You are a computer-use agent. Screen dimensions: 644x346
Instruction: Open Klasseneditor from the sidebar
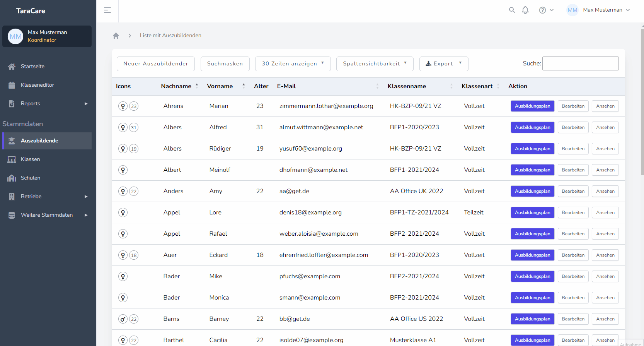coord(47,85)
